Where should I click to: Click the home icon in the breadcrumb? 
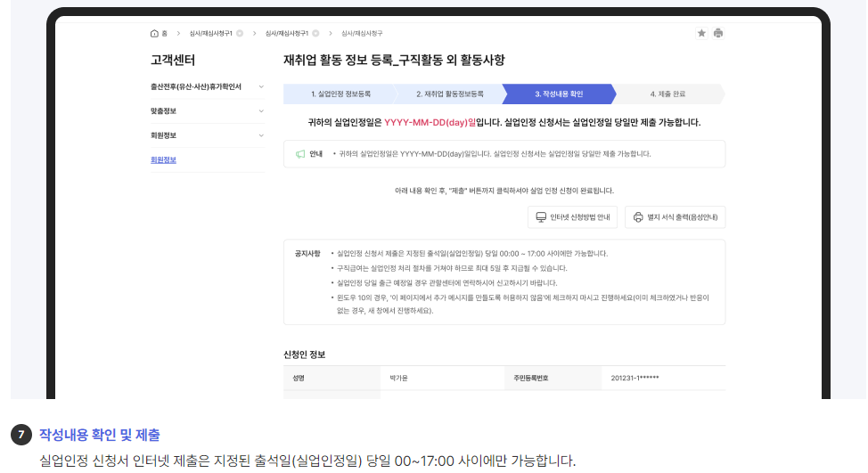(x=154, y=33)
